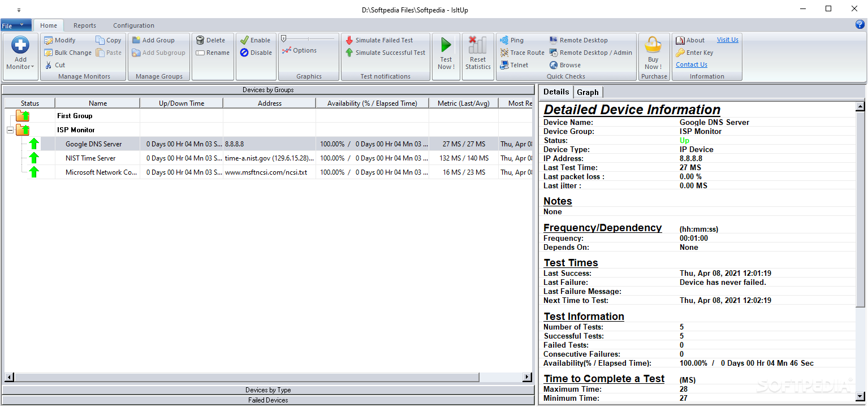Viewport: 868px width, 407px height.
Task: Switch to the Reports ribbon tab
Action: [85, 25]
